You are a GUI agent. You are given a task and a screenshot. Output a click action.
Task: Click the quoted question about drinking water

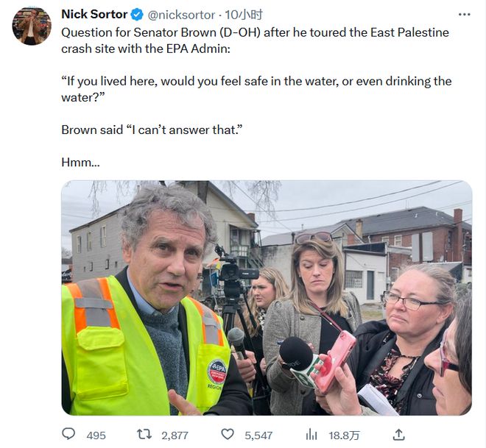256,89
